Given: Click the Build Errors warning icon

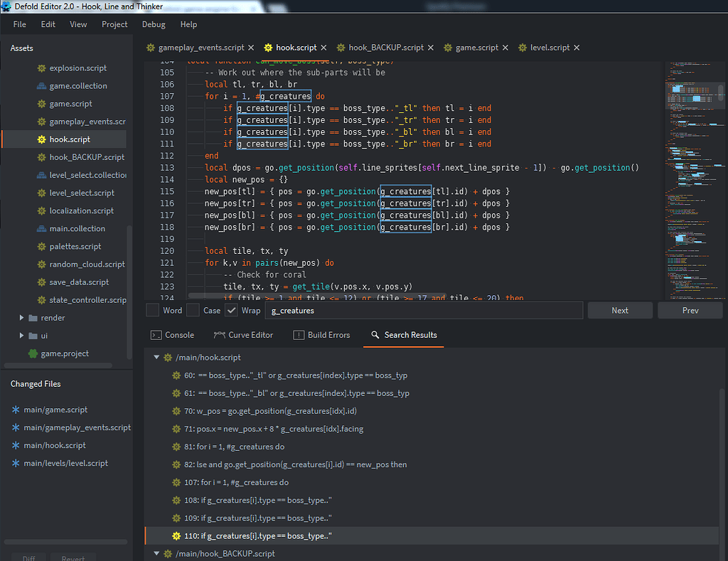Looking at the screenshot, I should point(299,334).
